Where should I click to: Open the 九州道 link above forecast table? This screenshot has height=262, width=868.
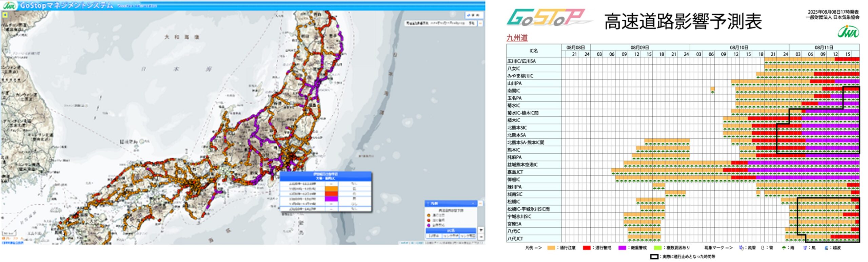(517, 38)
